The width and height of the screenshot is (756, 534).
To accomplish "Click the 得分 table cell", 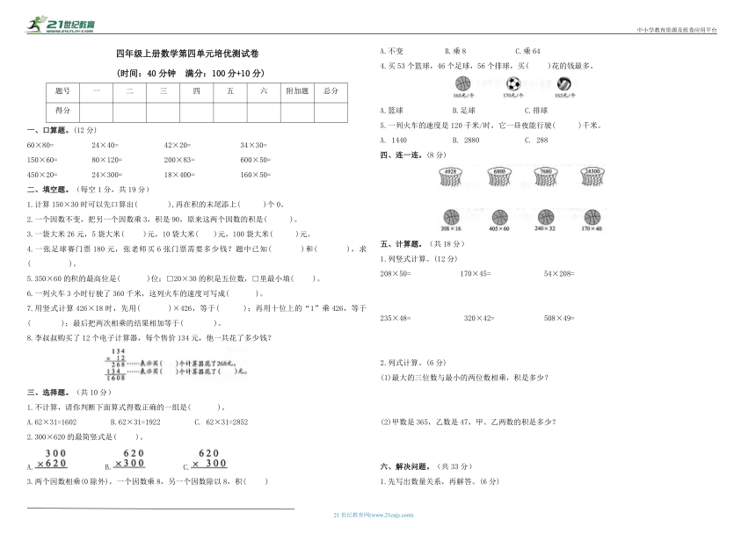I will coord(62,112).
